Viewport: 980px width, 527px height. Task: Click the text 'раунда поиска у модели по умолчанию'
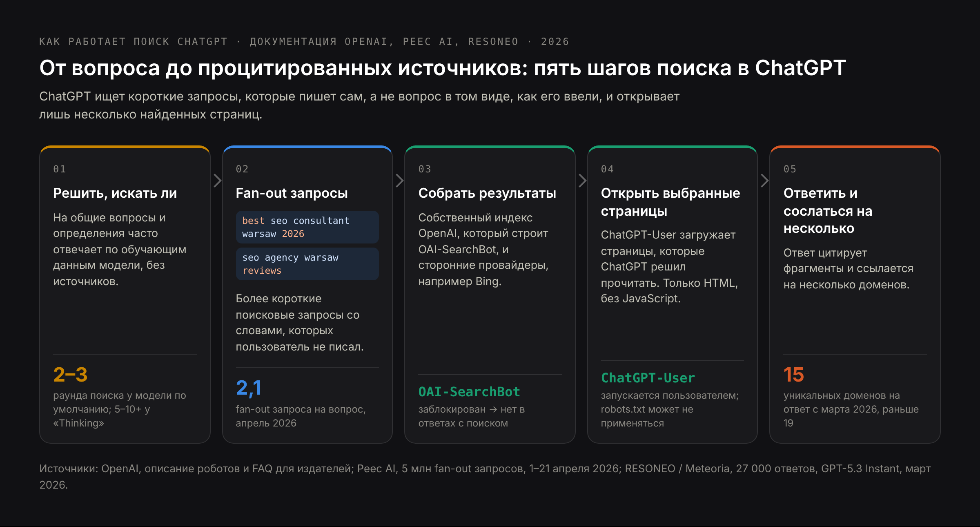click(120, 402)
